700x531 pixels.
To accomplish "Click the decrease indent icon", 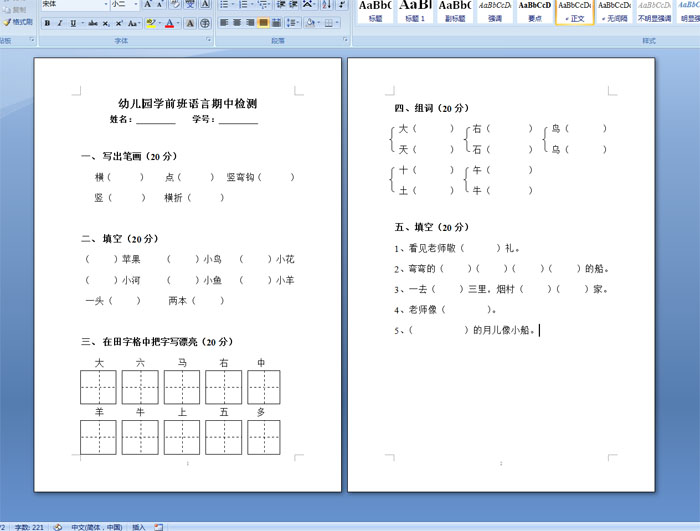I will tap(281, 4).
